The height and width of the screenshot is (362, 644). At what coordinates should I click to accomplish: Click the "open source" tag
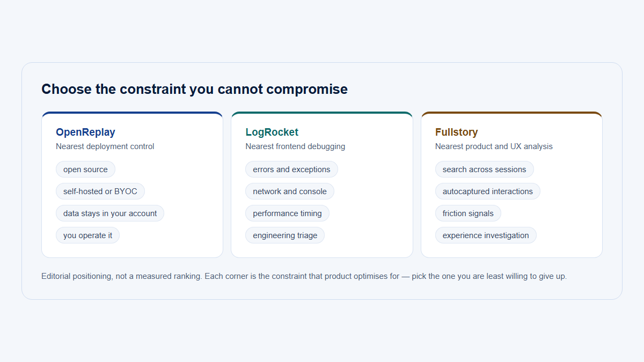click(x=85, y=169)
